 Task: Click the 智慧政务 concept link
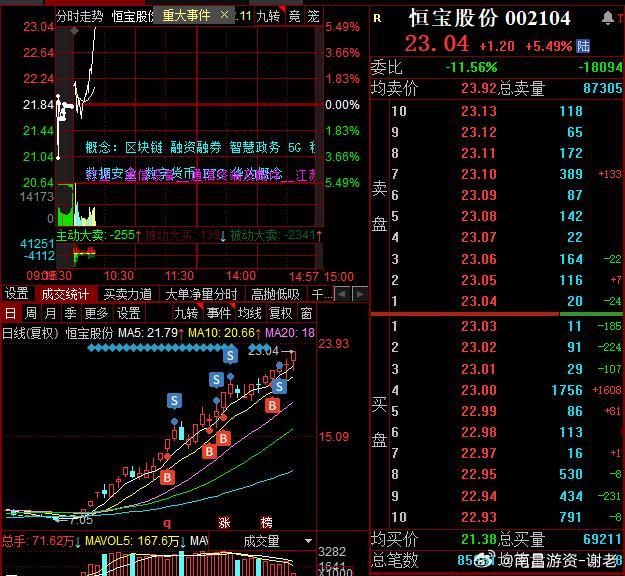pyautogui.click(x=255, y=147)
